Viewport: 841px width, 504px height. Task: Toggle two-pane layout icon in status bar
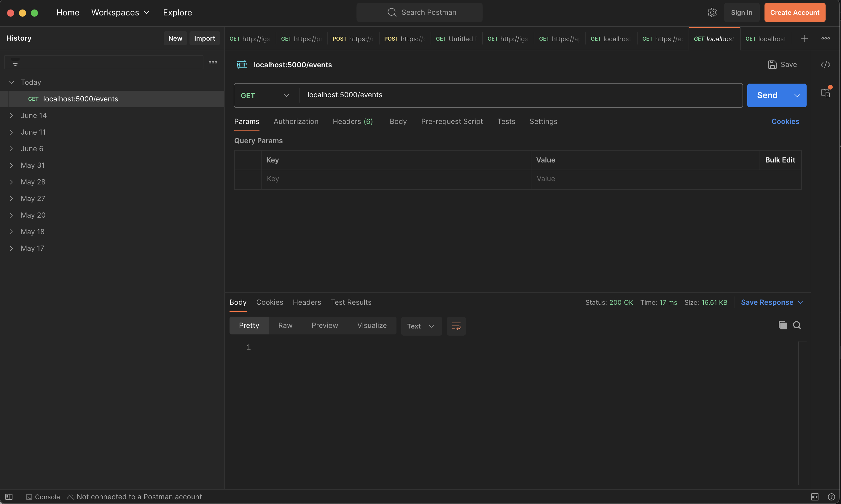(815, 497)
